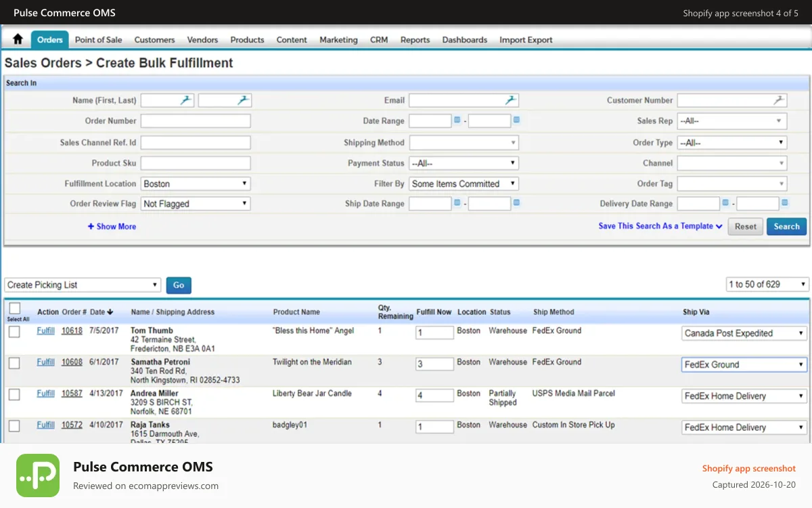The image size is (812, 508).
Task: Open the Order Type dropdown
Action: tap(731, 143)
